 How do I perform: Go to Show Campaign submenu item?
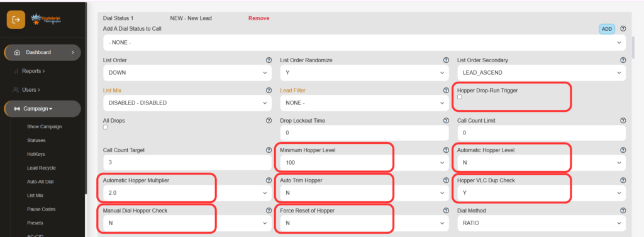click(45, 126)
